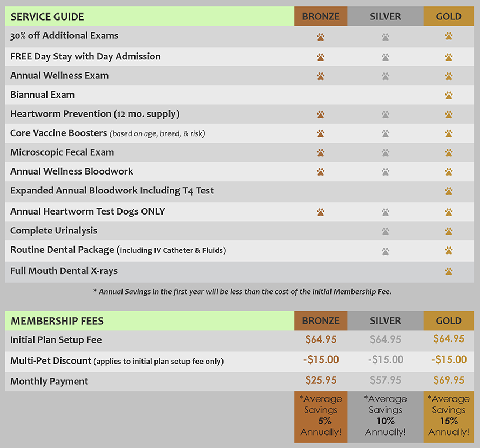Click the FREE Day Stay with Day Admission label
Screen dimensions: 480x448
(x=85, y=57)
